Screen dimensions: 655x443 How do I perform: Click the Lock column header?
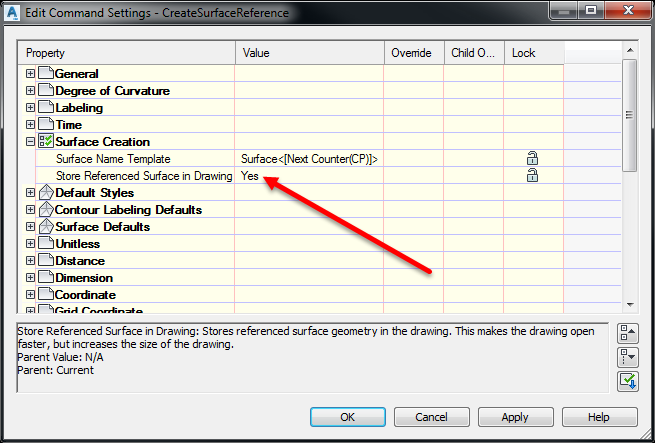pyautogui.click(x=534, y=53)
